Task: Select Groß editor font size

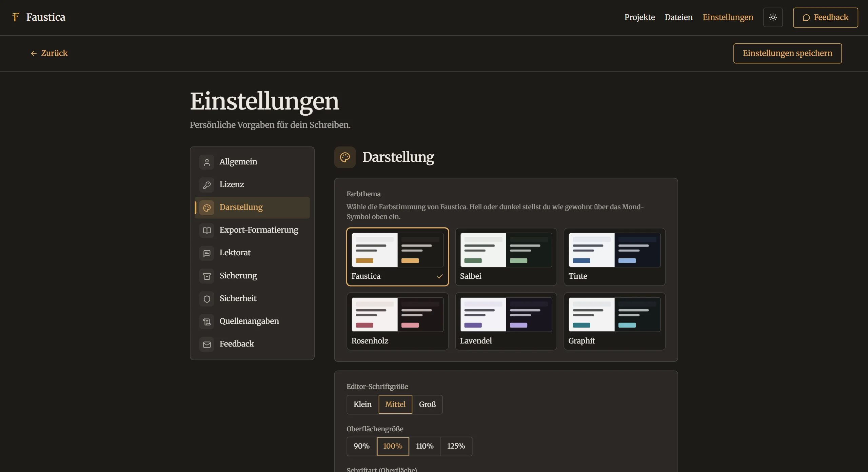Action: (x=427, y=404)
